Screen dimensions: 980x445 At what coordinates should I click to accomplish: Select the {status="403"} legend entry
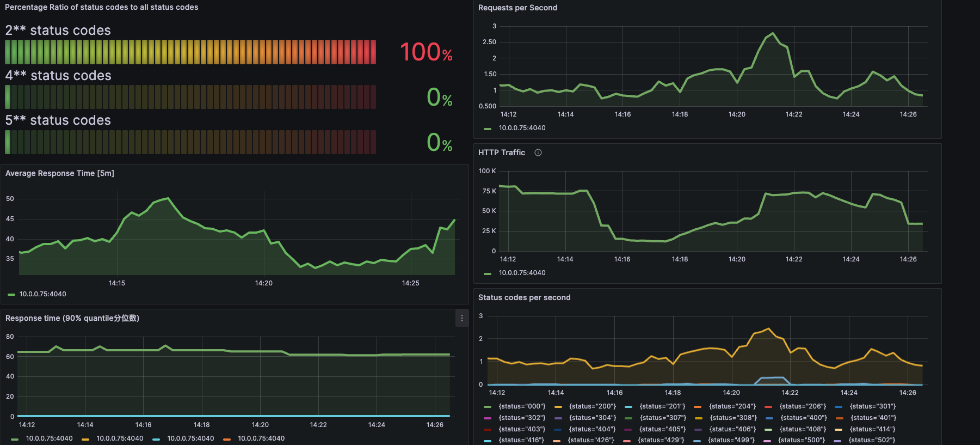[522, 429]
